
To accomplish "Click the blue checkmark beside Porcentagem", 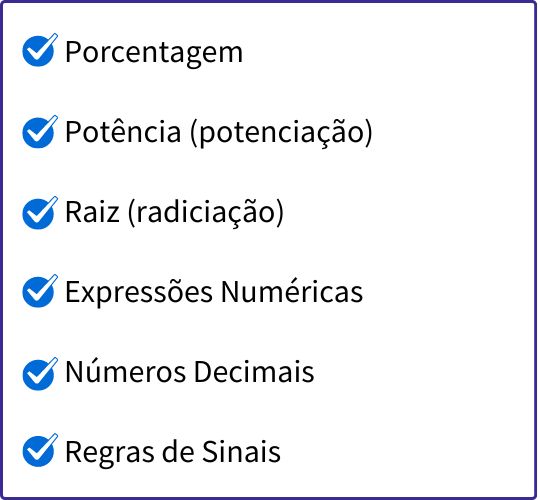I will (40, 50).
